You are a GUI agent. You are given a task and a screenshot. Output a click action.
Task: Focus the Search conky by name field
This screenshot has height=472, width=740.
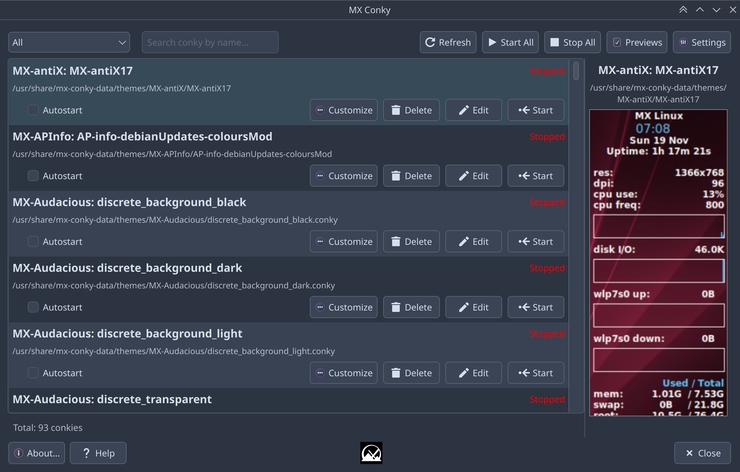(x=210, y=42)
